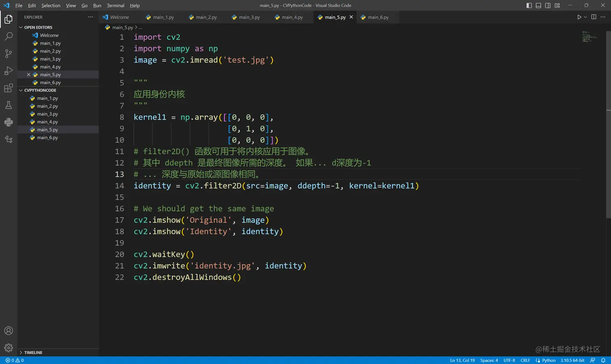Open the Source Control view
This screenshot has width=611, height=364.
coord(8,53)
